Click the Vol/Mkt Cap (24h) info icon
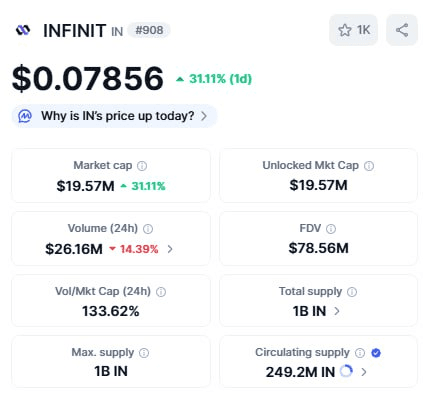This screenshot has width=423, height=393. (161, 292)
